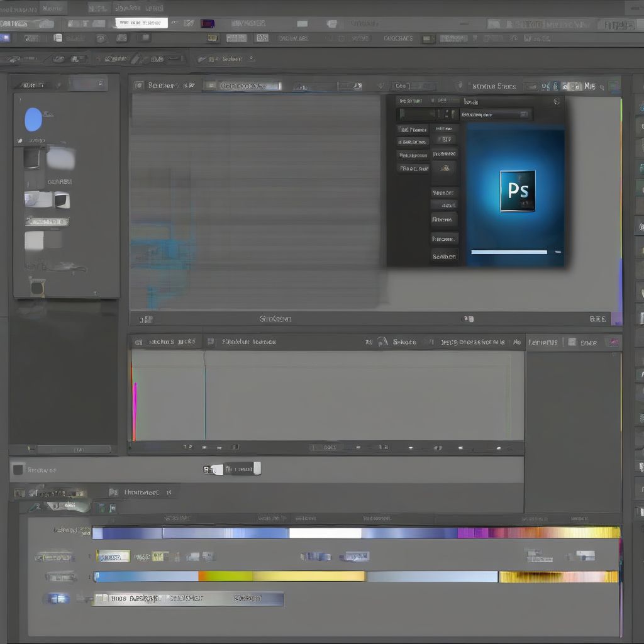Select the magenta-to-yellow end of the top timeline track

[x=539, y=533]
